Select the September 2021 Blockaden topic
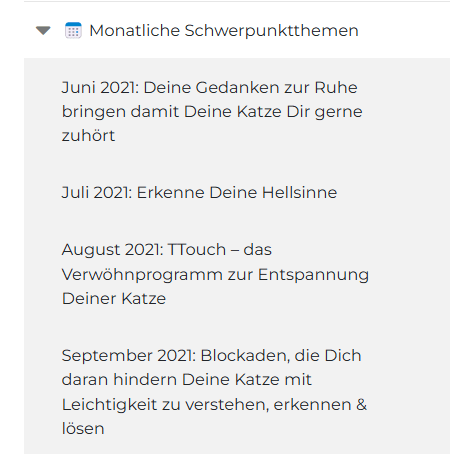Screen dimensions: 450x454 coord(214,392)
